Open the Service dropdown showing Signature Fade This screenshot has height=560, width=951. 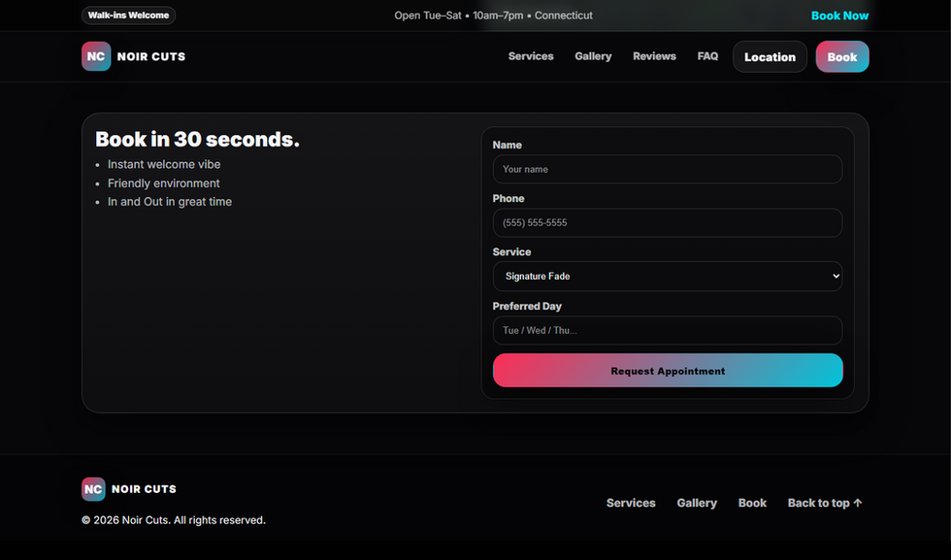coord(668,276)
